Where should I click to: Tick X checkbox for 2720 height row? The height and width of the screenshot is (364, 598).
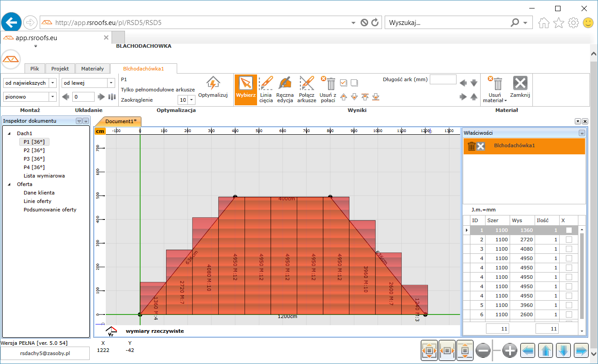(x=569, y=240)
